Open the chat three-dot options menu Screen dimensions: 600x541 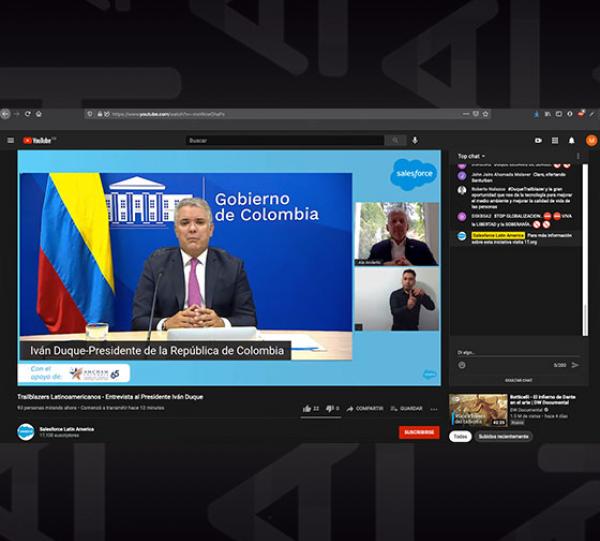(x=580, y=156)
